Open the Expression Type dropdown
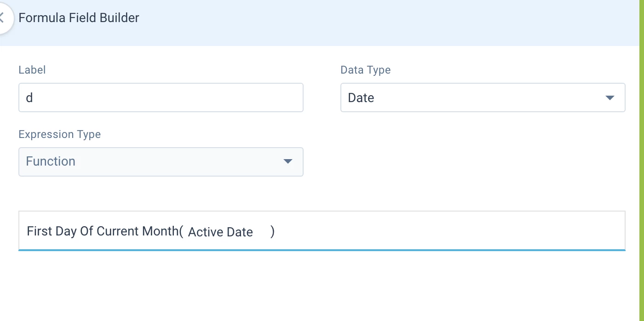 click(161, 161)
